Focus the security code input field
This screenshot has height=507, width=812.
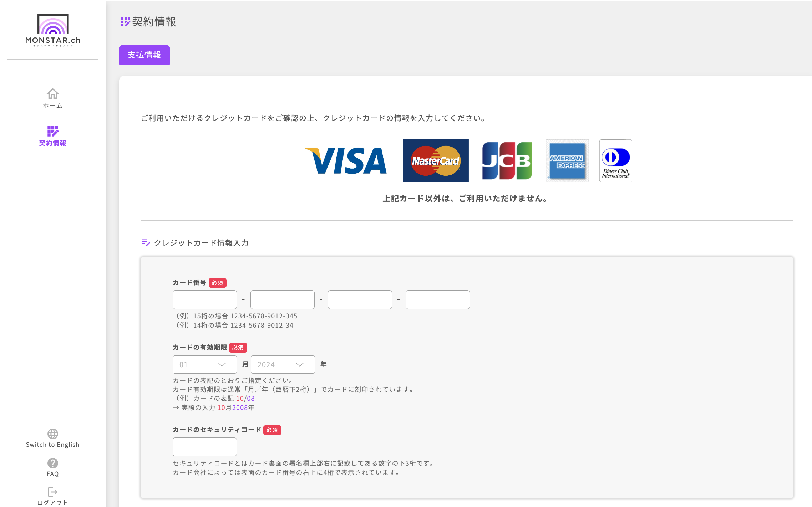click(x=205, y=447)
